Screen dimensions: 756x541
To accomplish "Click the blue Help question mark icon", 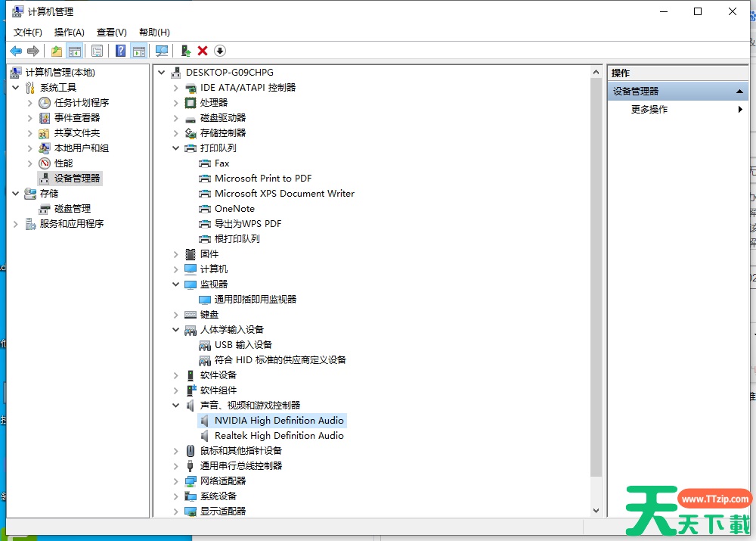I will coord(120,51).
